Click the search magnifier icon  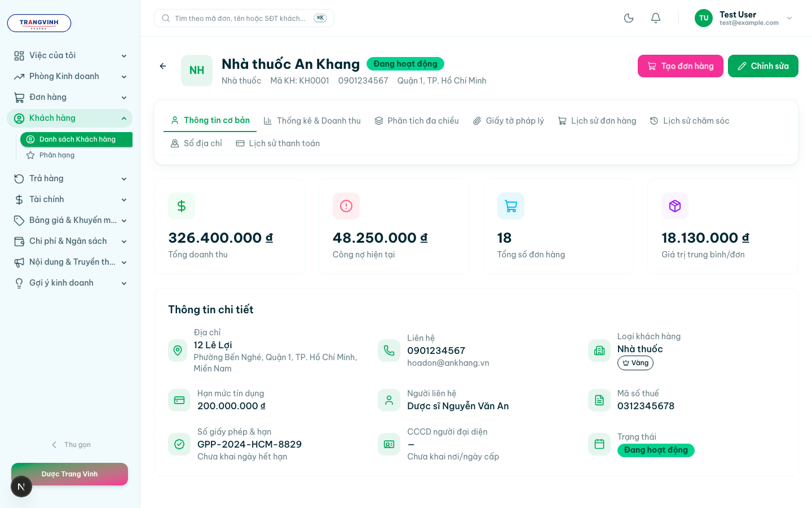click(166, 18)
